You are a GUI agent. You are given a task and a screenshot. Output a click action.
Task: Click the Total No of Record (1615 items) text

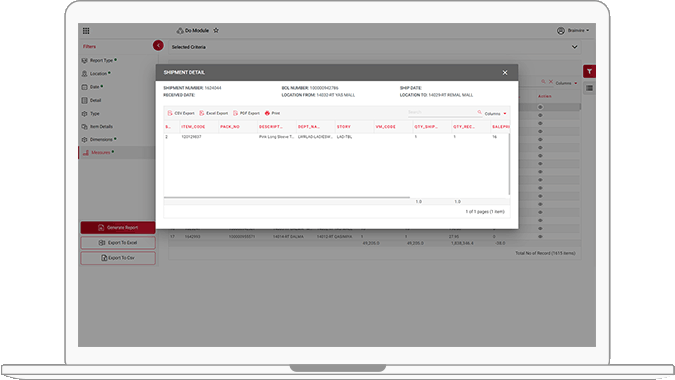(x=545, y=253)
